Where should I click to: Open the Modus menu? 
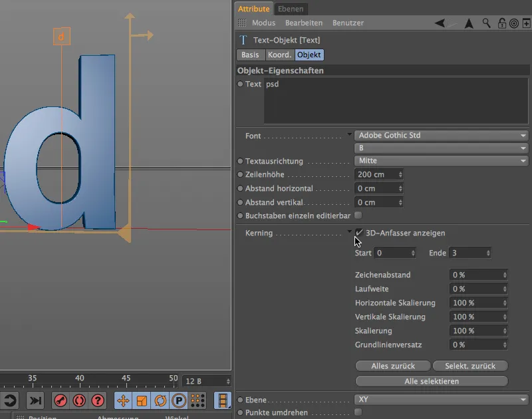[x=263, y=23]
